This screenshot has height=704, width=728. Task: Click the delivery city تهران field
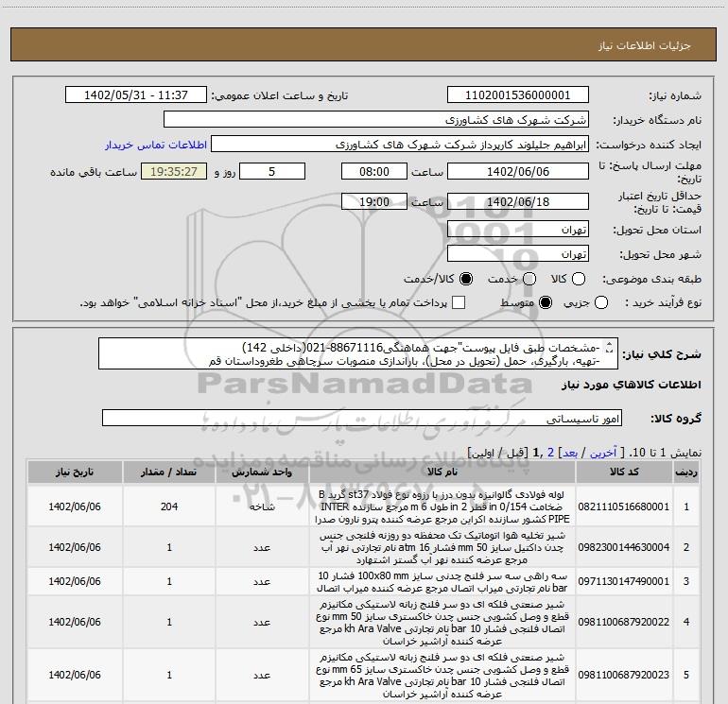(518, 254)
